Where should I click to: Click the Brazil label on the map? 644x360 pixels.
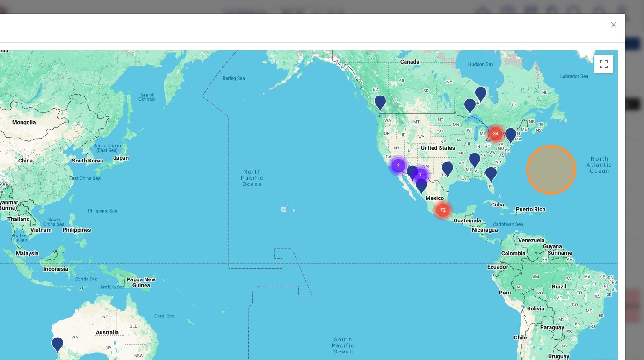[x=559, y=287]
